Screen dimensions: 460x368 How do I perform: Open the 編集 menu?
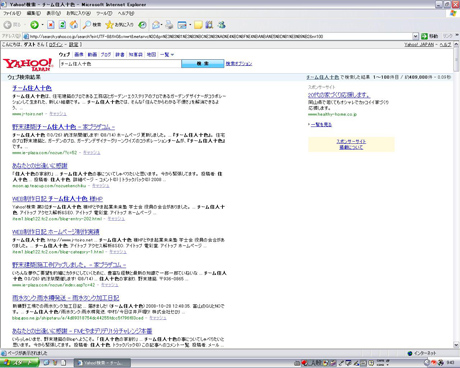pos(34,13)
